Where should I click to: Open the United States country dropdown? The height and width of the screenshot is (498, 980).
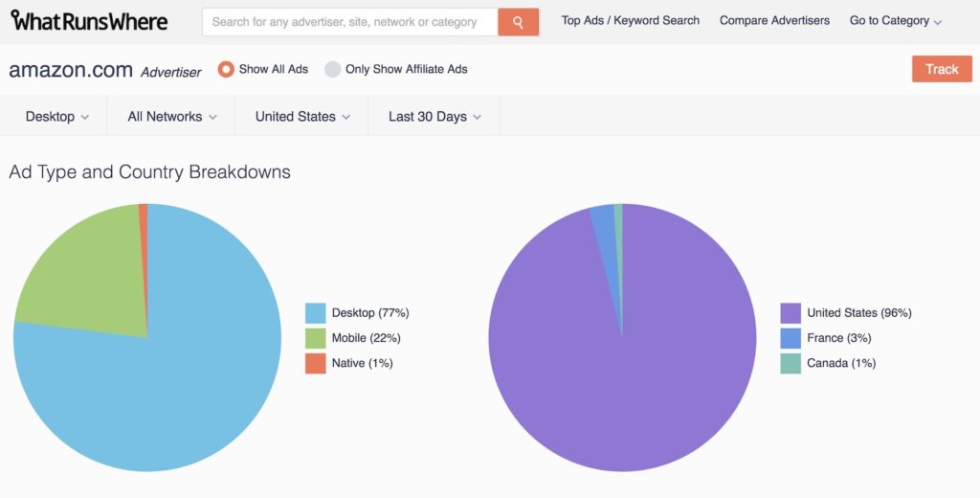pos(302,116)
